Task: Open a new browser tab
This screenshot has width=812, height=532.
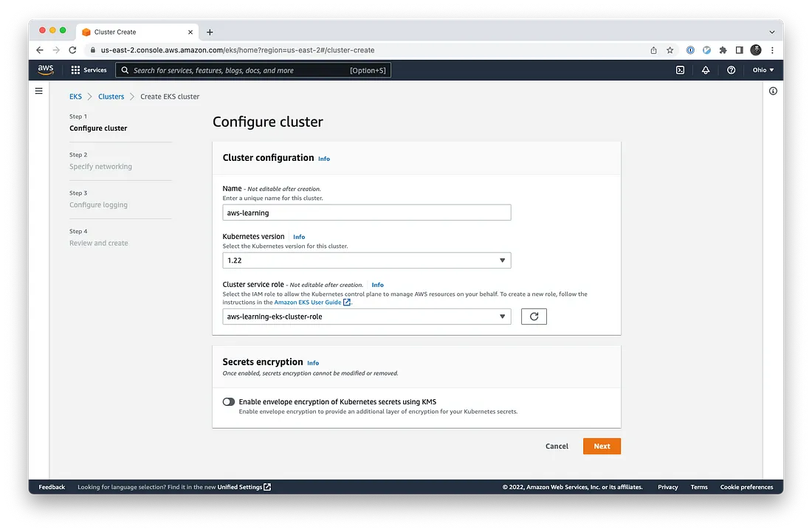Action: [210, 32]
